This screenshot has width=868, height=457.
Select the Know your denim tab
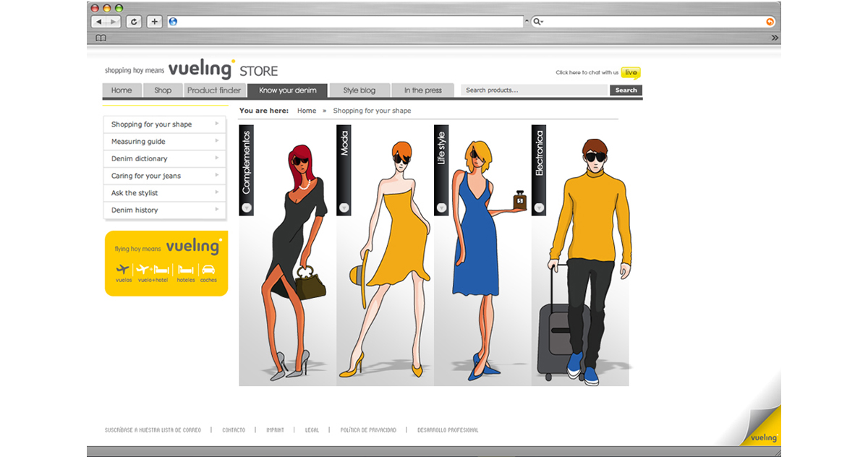tap(287, 90)
